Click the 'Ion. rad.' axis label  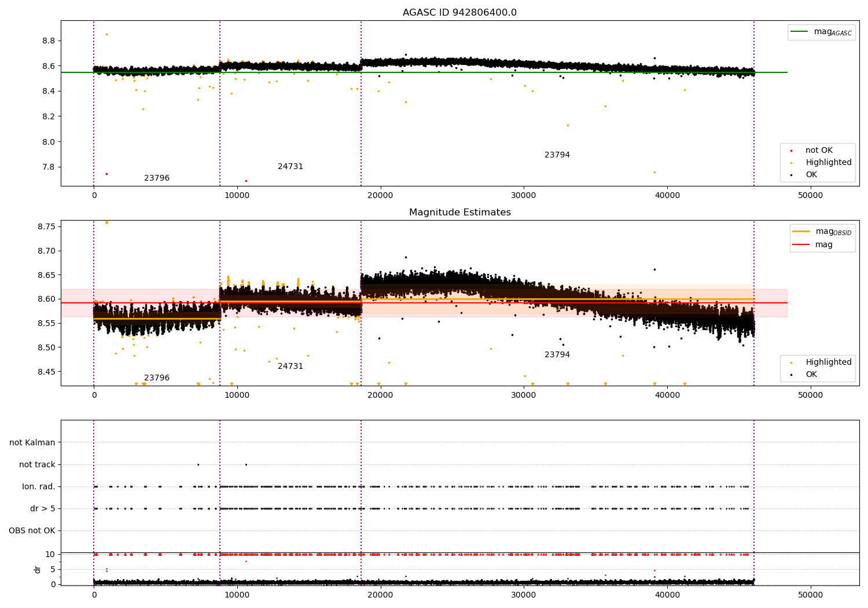[39, 487]
